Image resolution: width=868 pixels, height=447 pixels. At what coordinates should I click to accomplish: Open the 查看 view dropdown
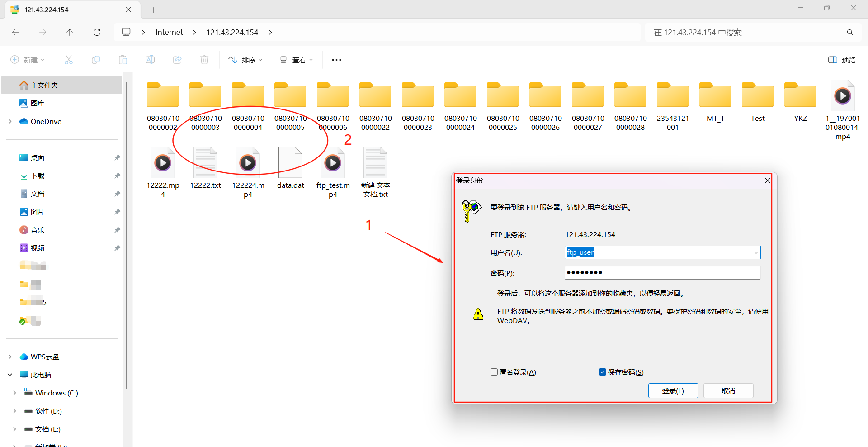pyautogui.click(x=296, y=60)
